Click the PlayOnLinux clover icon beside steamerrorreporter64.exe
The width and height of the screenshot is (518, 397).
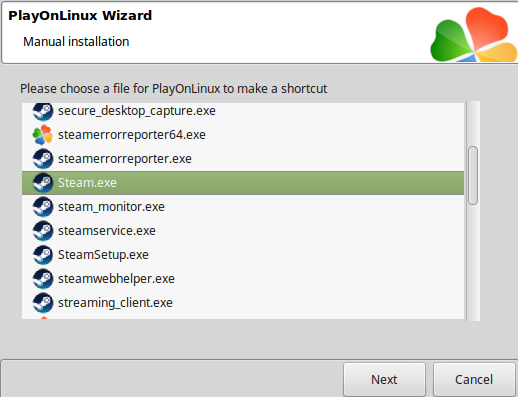tap(43, 135)
